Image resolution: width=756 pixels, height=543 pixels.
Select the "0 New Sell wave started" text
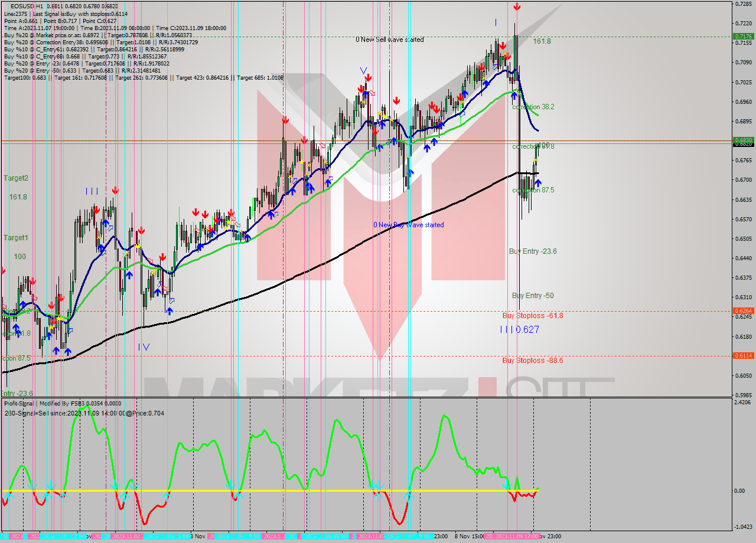click(x=389, y=40)
